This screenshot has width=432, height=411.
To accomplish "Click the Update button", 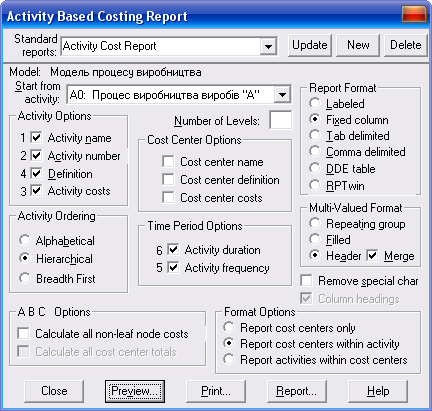I will 310,45.
